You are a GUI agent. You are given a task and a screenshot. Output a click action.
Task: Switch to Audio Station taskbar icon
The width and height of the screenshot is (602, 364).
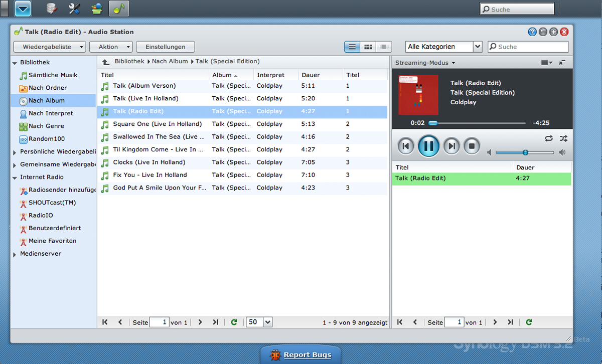point(118,9)
